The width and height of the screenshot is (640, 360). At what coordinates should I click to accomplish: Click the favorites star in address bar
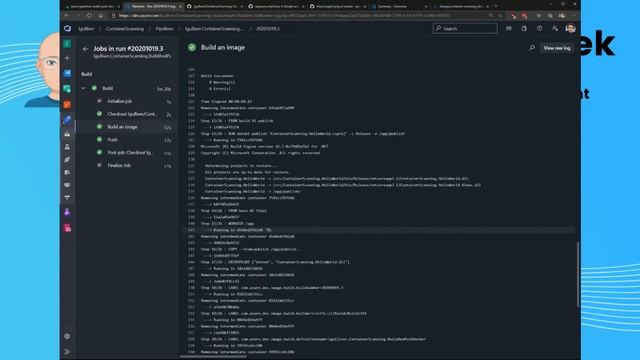500,16
